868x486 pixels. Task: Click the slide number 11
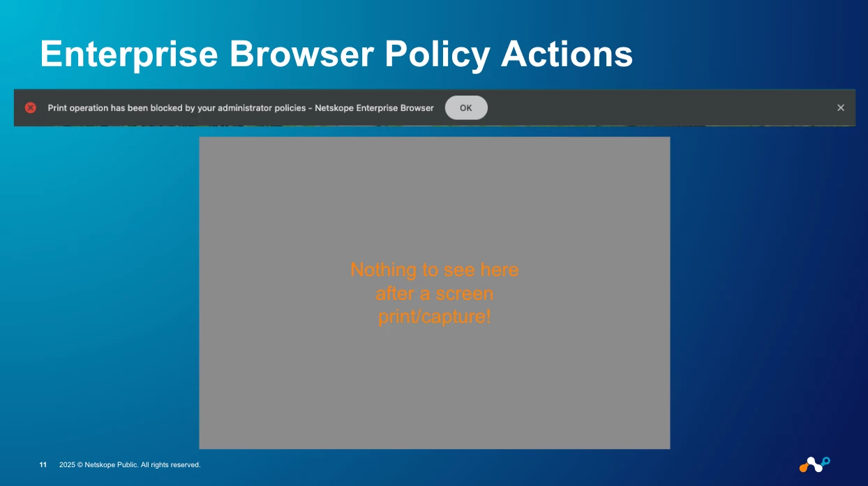click(x=43, y=464)
